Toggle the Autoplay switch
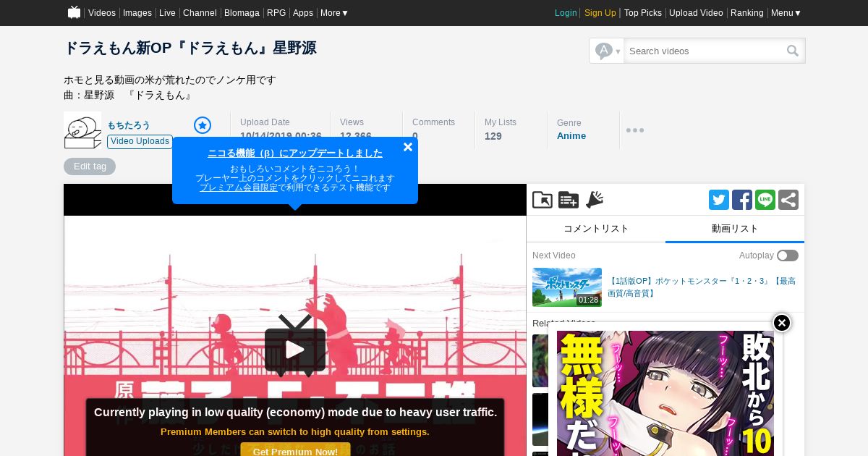Screen dimensions: 868x456 pos(788,256)
